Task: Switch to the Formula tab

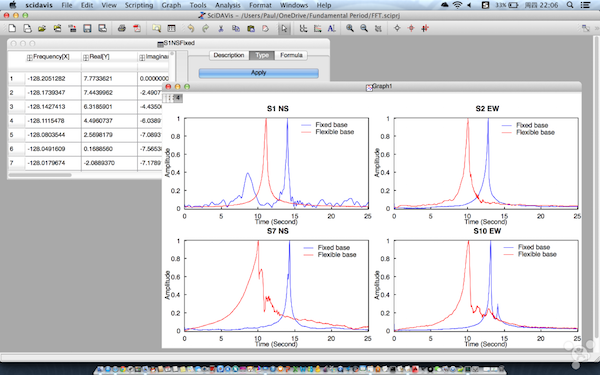Action: 291,55
